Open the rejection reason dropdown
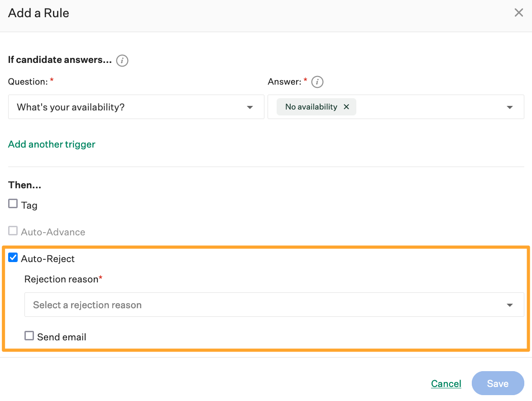The width and height of the screenshot is (532, 401). [x=274, y=305]
